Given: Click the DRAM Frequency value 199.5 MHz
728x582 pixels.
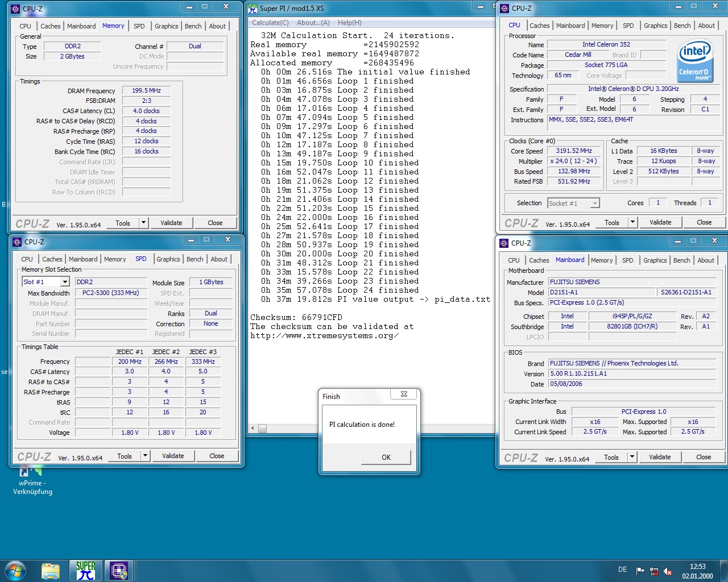Looking at the screenshot, I should point(146,90).
